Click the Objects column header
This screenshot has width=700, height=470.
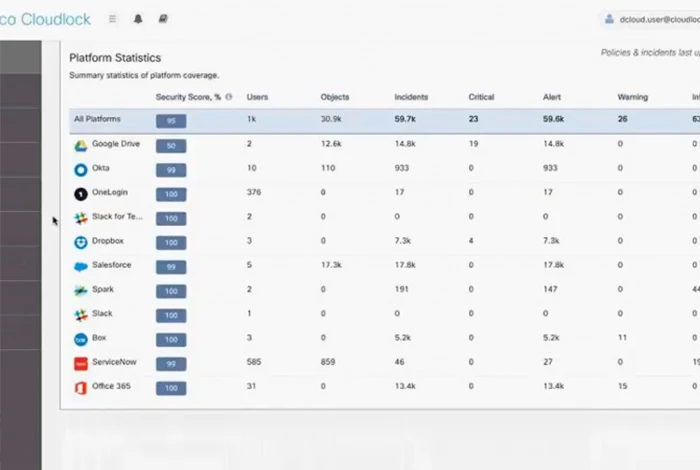[335, 97]
